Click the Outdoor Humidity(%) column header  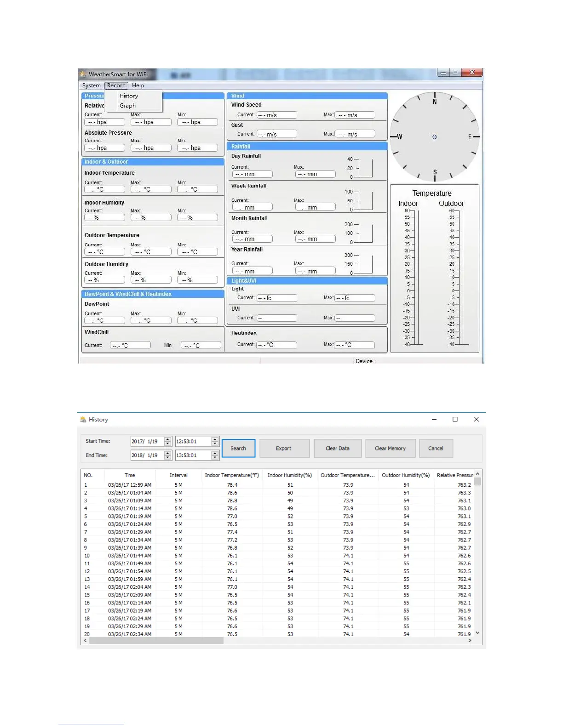pos(406,475)
